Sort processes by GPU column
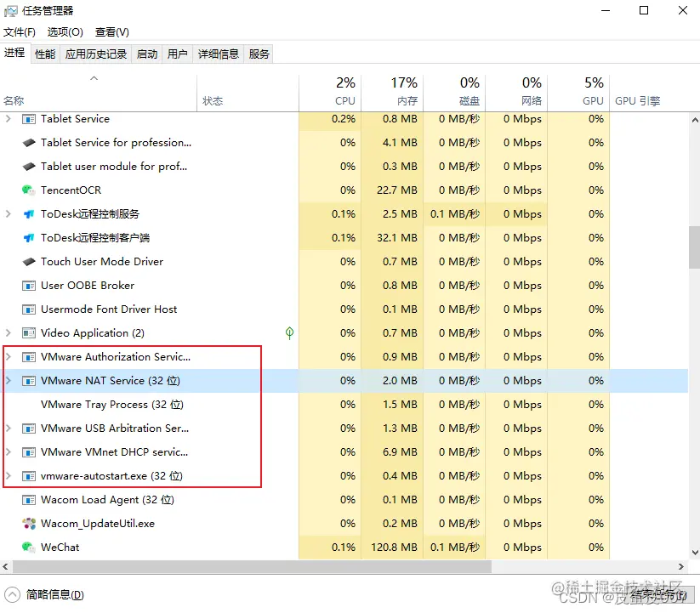 578,94
